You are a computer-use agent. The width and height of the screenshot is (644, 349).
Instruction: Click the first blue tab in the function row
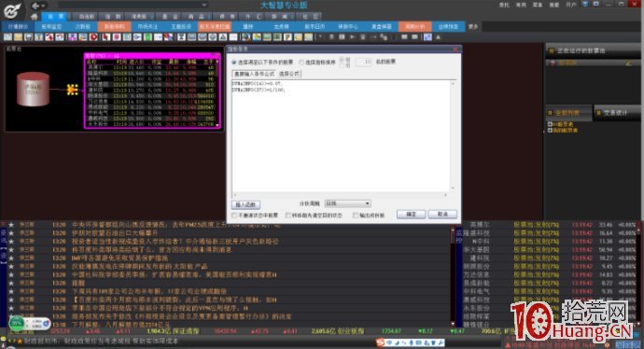coord(18,26)
